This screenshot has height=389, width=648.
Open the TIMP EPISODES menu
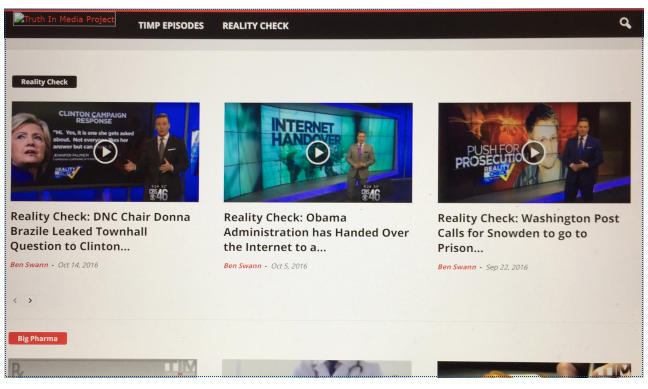pos(171,26)
